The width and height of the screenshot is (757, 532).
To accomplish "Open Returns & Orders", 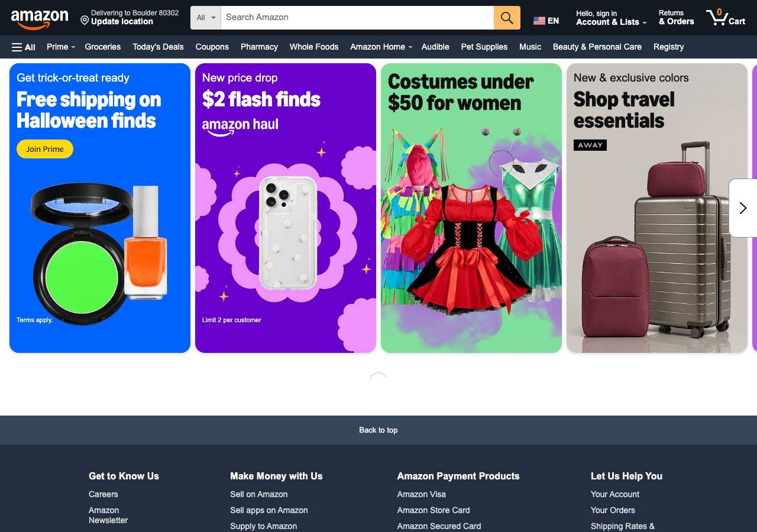I will 677,18.
